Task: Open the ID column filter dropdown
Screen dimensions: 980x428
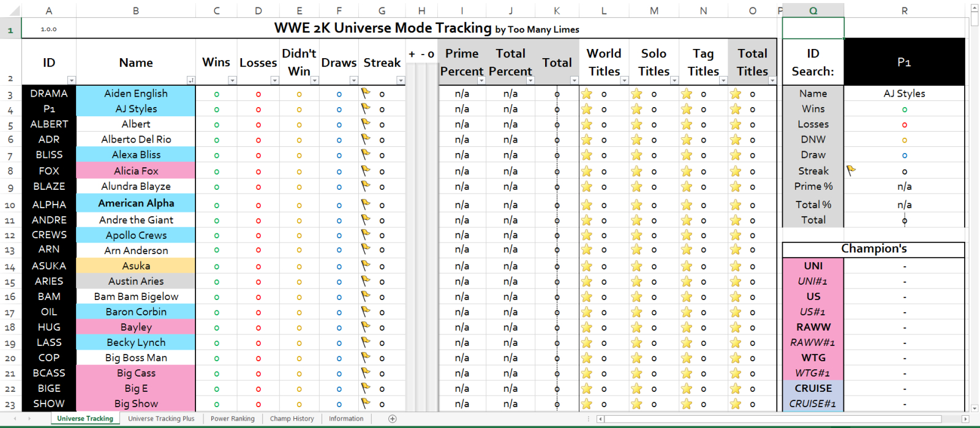Action: point(72,80)
